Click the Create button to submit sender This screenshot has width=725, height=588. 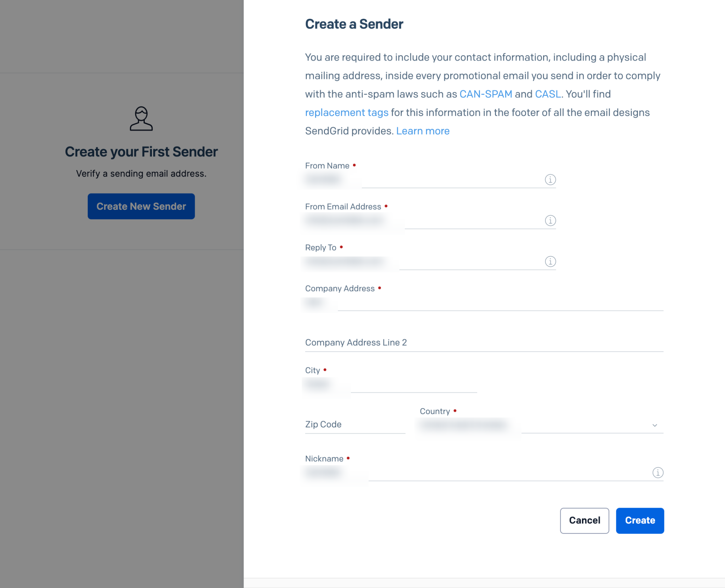640,520
